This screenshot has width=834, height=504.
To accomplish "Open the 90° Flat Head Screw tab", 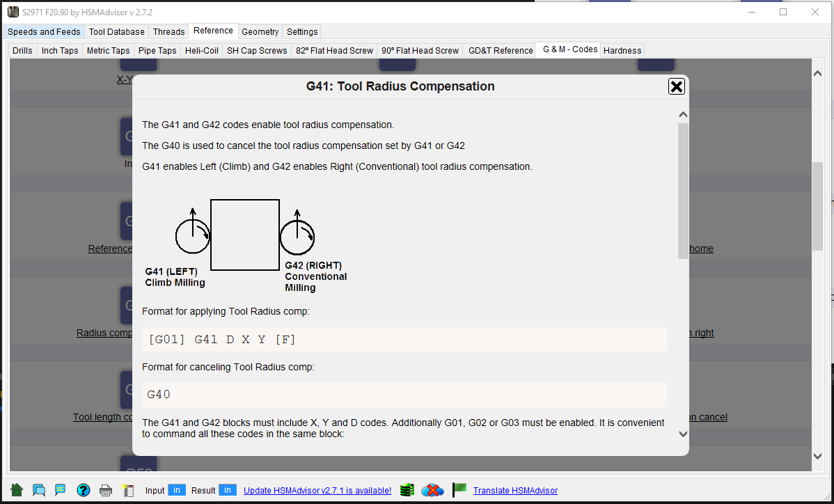I will click(420, 51).
